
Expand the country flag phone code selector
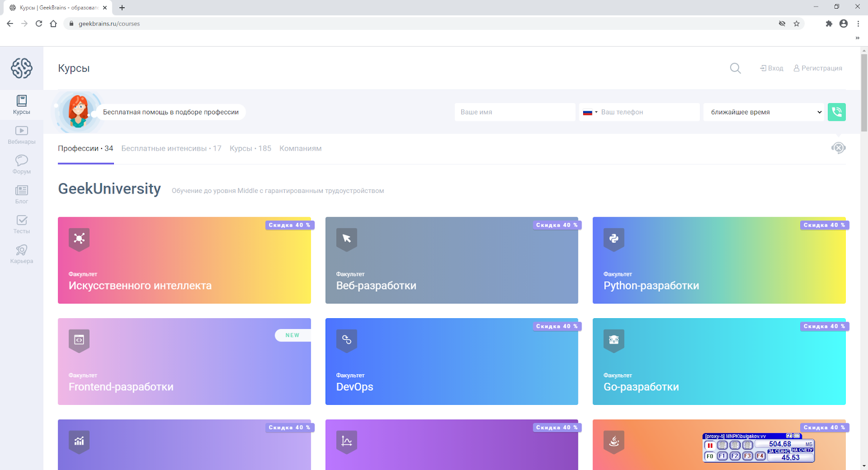590,112
